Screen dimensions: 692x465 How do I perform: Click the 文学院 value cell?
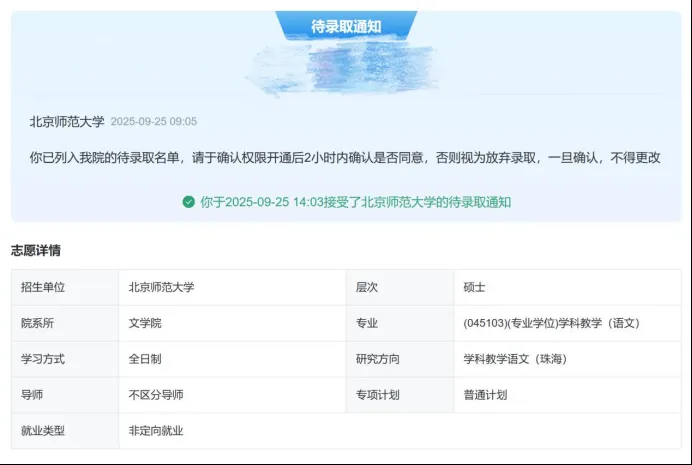pyautogui.click(x=232, y=323)
